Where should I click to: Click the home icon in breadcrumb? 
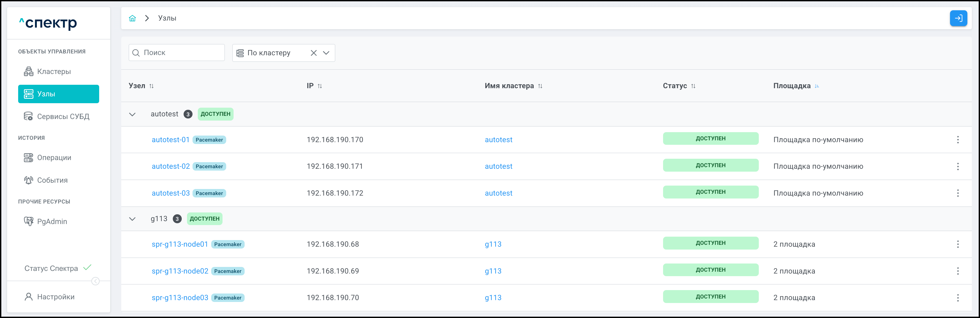point(132,18)
